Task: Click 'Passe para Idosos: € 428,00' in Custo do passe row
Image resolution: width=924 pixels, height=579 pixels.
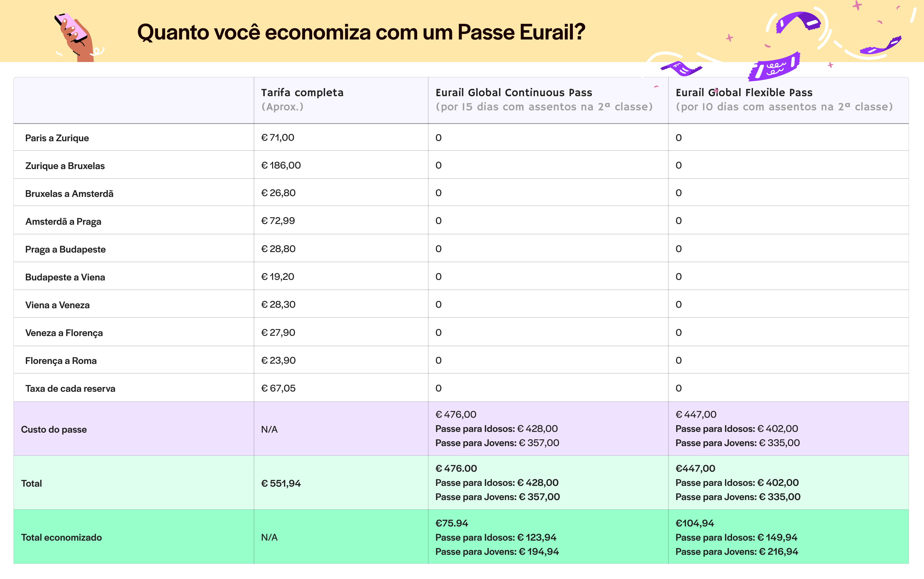Action: pos(496,429)
